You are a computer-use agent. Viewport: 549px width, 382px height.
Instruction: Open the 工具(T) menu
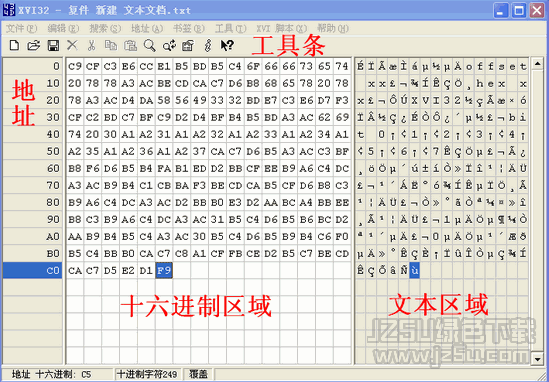(x=231, y=28)
